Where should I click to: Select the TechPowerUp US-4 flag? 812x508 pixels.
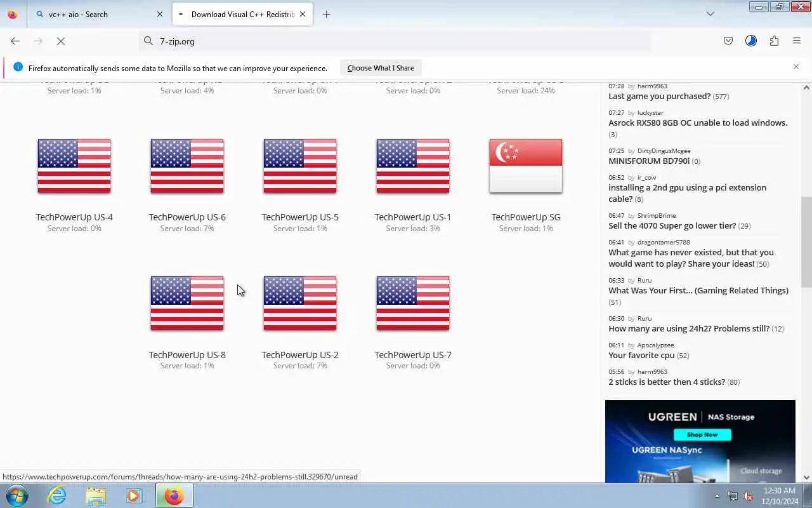[x=74, y=166]
